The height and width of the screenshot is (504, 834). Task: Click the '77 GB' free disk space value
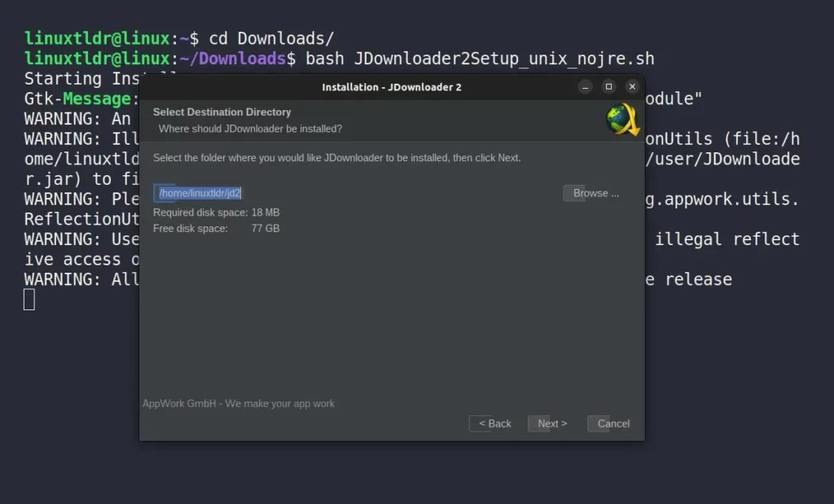point(266,229)
